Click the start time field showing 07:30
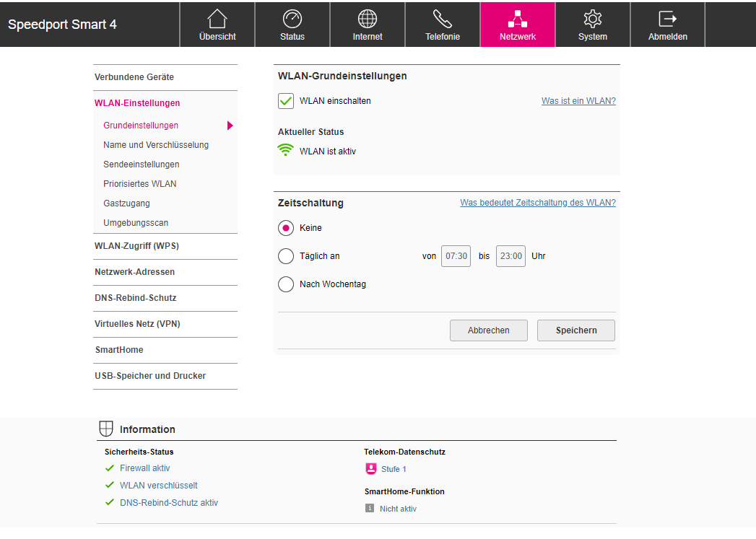Screen dimensions: 756x539 coord(456,256)
